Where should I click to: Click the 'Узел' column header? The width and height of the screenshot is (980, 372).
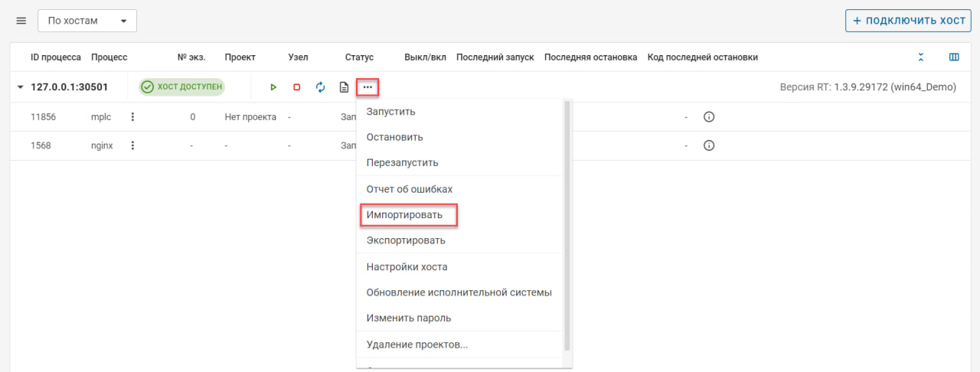pos(298,57)
